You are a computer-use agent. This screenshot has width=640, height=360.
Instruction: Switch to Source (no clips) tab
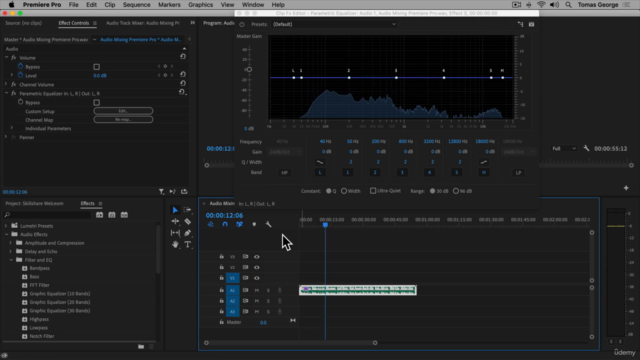tap(23, 23)
